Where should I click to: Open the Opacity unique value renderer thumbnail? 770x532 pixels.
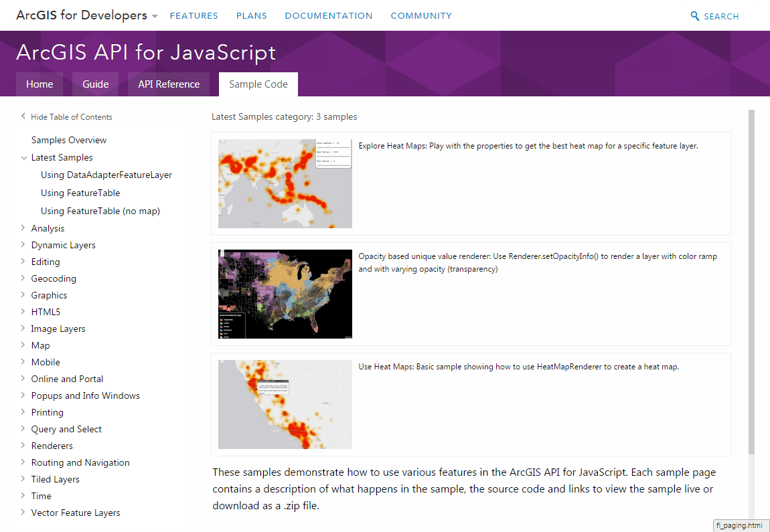[285, 294]
